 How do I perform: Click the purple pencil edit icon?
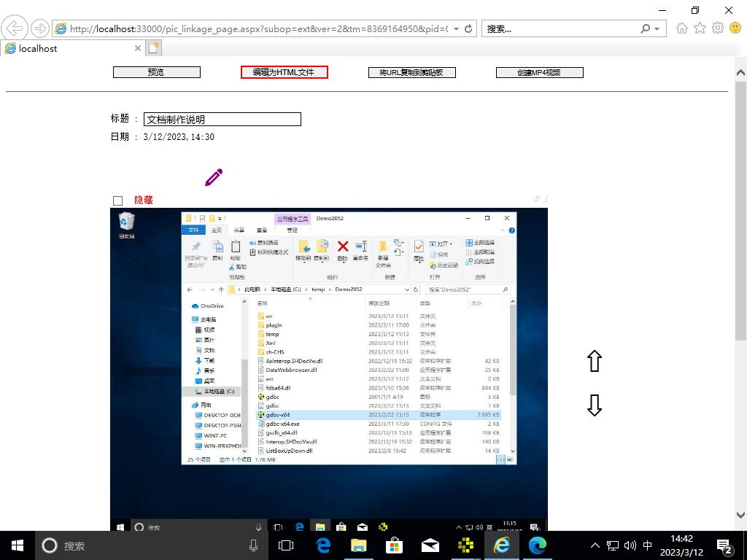click(214, 177)
